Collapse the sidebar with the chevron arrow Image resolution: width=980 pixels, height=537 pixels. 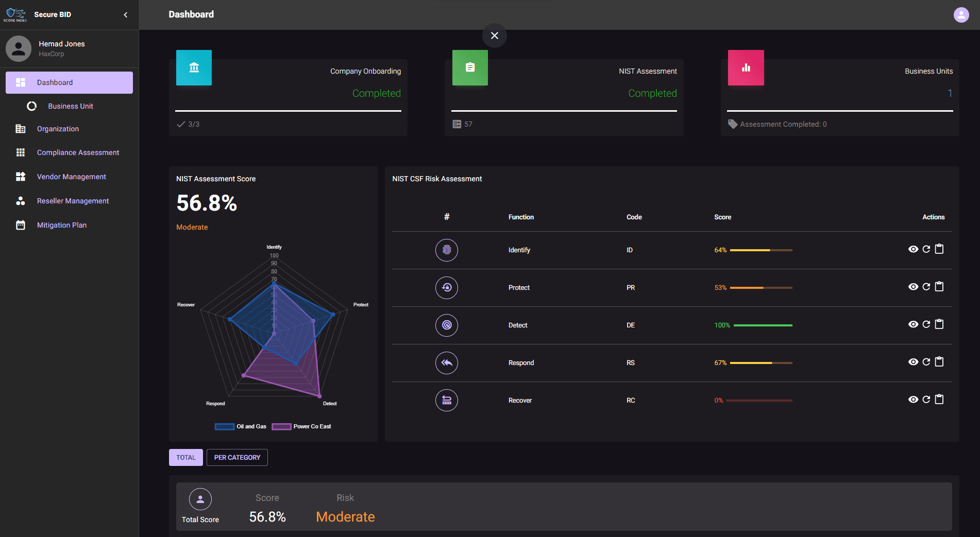[126, 15]
